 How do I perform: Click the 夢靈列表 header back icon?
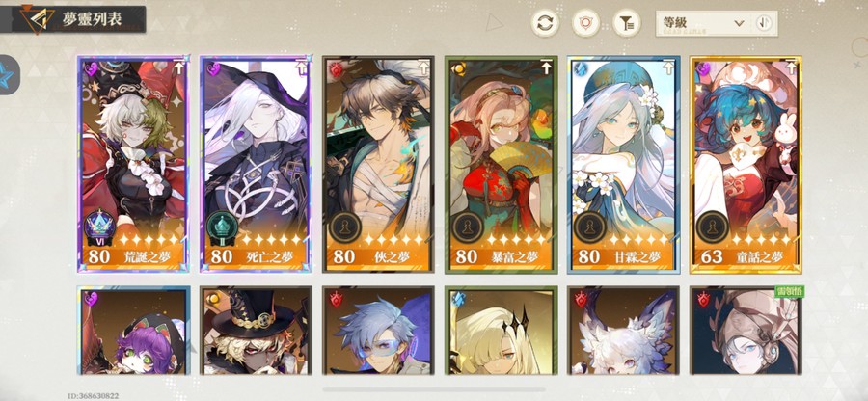tap(35, 18)
